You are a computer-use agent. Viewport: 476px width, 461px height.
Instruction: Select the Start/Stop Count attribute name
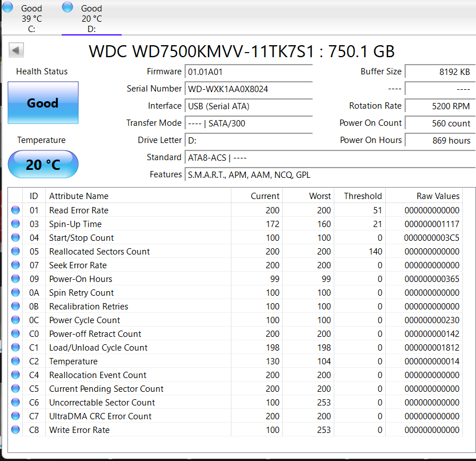point(81,238)
